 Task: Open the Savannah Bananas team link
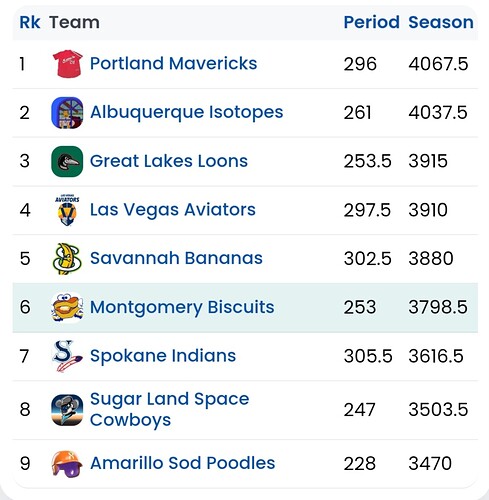tap(176, 258)
